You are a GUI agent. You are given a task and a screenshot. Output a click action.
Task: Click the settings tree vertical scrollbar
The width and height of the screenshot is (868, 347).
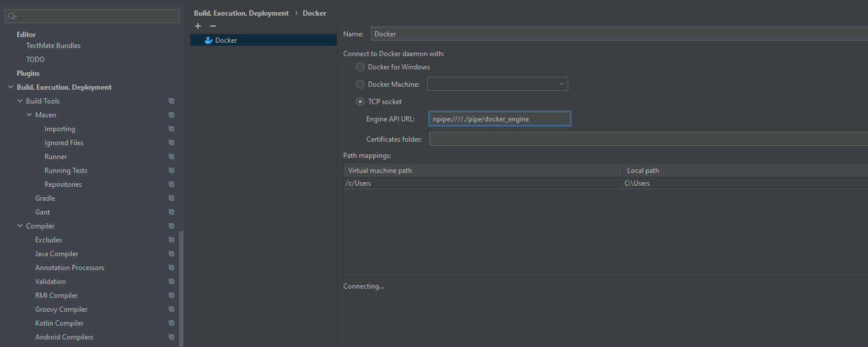(x=181, y=289)
